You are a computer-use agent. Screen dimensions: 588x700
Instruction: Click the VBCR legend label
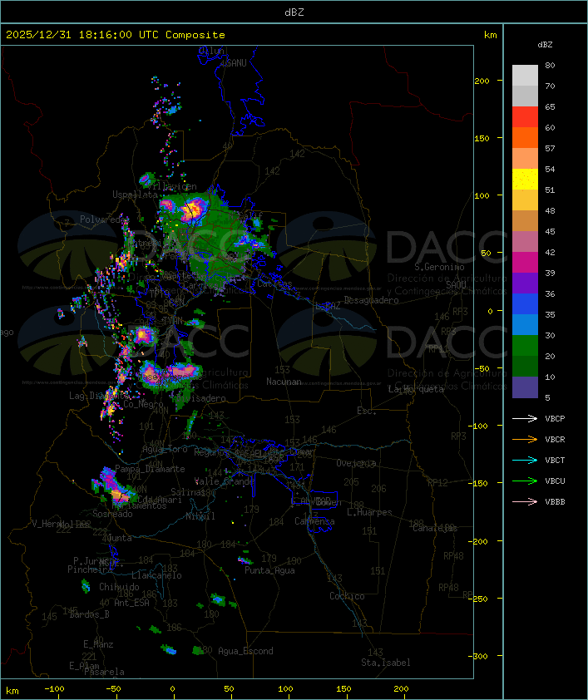tap(555, 439)
